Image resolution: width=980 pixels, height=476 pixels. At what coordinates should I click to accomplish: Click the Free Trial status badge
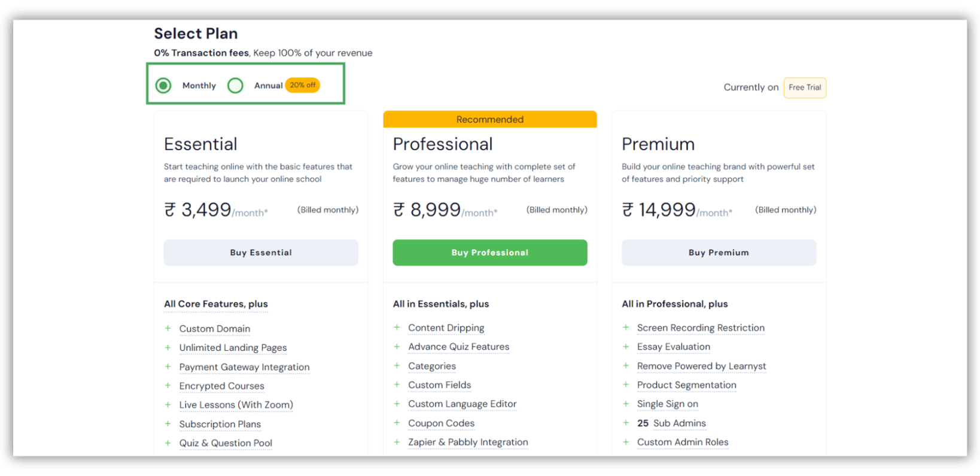pos(805,87)
